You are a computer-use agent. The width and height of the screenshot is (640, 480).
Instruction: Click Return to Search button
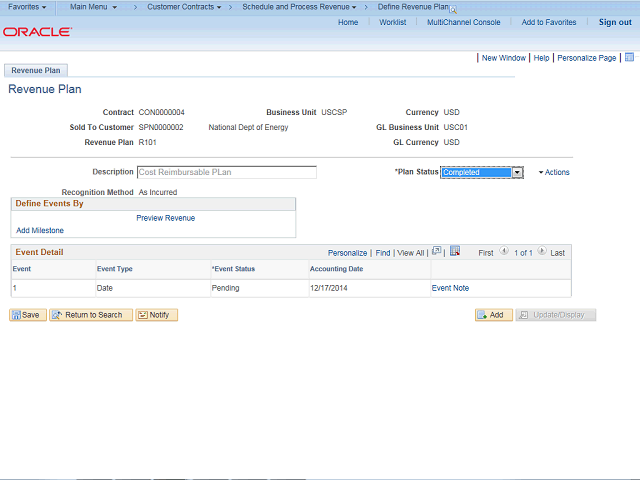(x=91, y=315)
